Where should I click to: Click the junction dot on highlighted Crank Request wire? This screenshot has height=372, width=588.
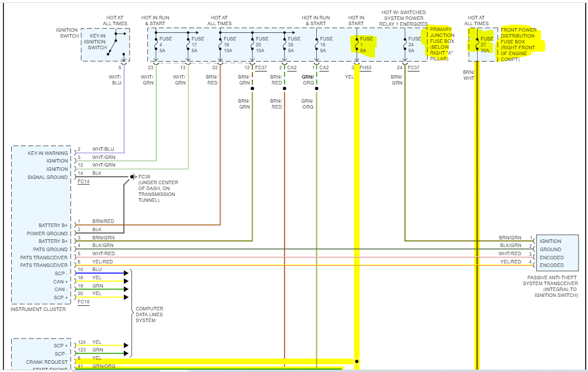click(357, 361)
